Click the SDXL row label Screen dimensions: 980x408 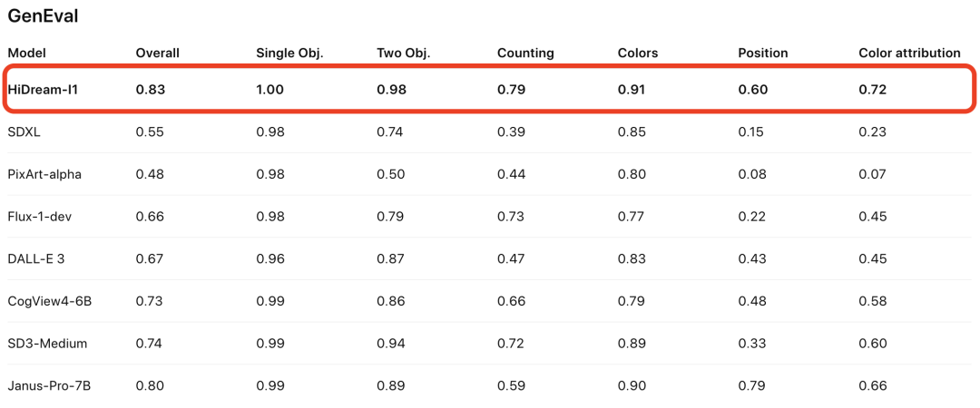point(21,132)
